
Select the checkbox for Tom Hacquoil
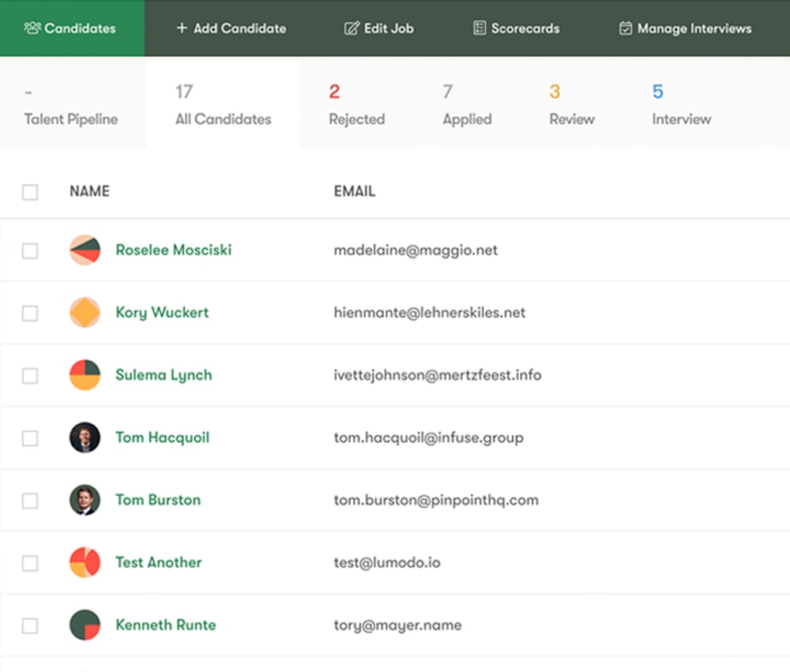(x=30, y=437)
